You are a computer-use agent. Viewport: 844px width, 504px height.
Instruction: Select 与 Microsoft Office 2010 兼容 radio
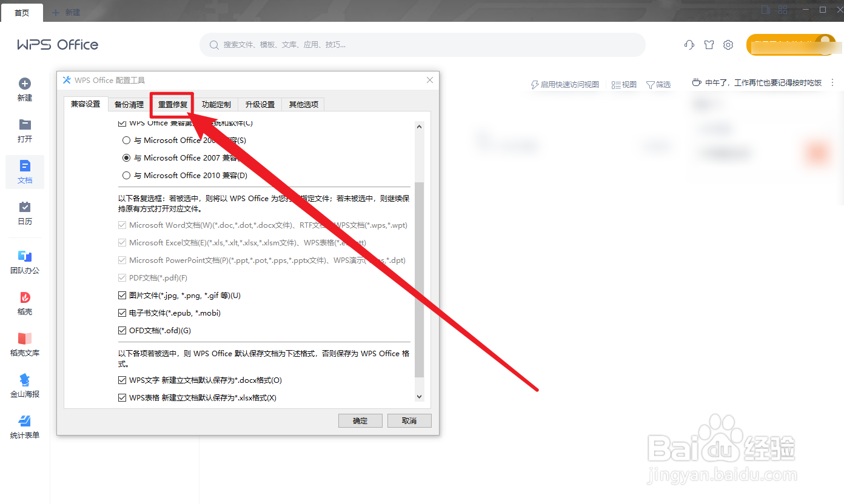[x=126, y=175]
